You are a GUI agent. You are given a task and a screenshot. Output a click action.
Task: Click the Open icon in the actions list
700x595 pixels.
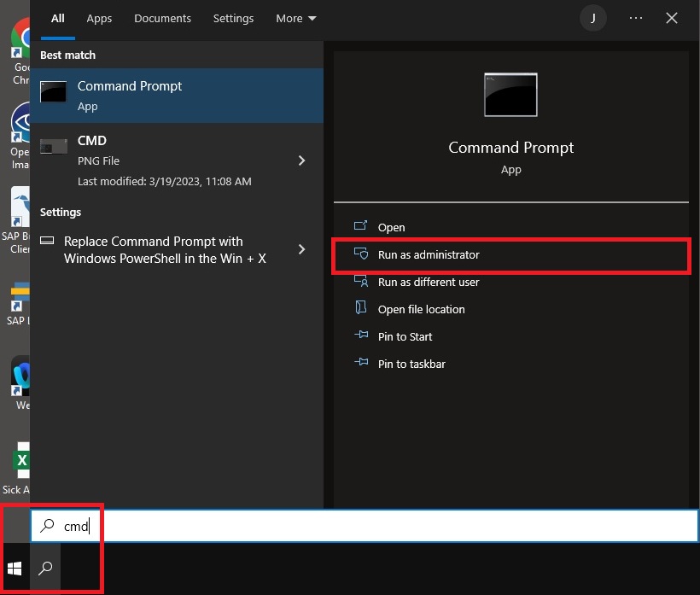point(361,225)
